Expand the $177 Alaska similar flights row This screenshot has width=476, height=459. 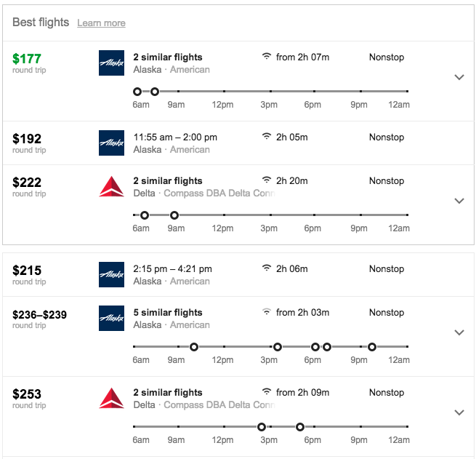[459, 77]
